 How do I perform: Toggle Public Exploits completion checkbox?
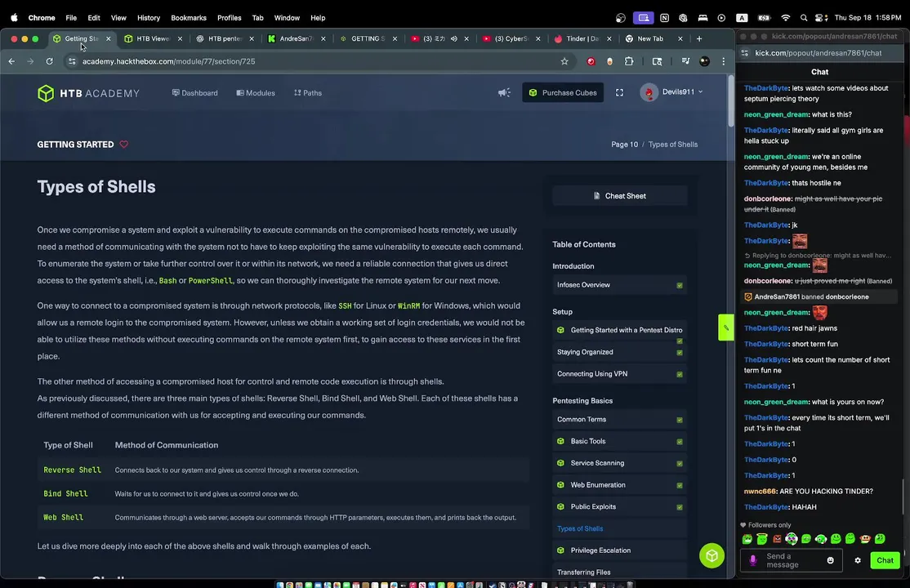tap(679, 507)
